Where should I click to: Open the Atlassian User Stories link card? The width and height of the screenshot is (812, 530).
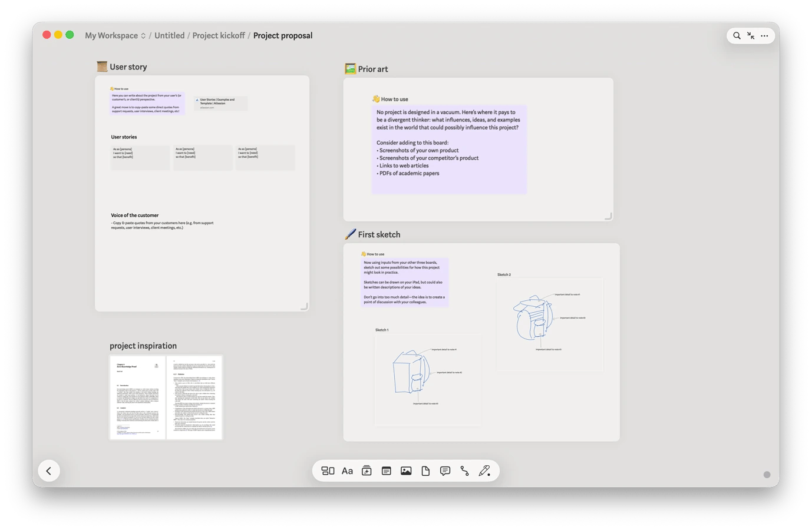tap(221, 103)
